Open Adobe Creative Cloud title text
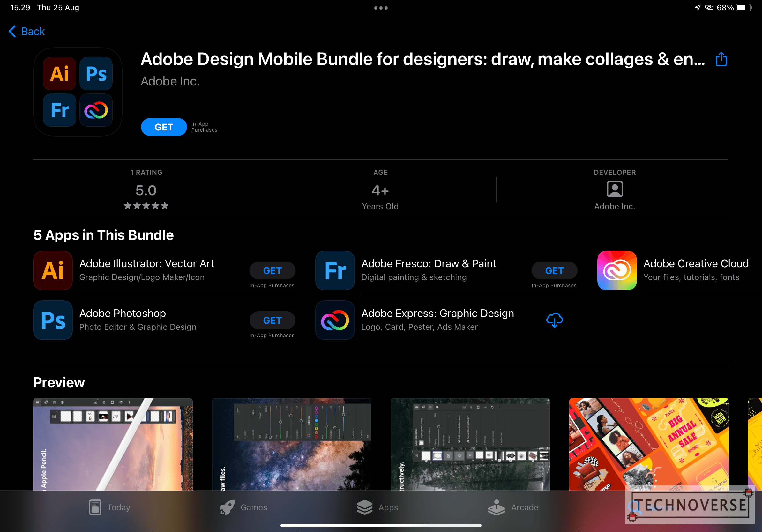This screenshot has height=532, width=762. click(x=696, y=264)
